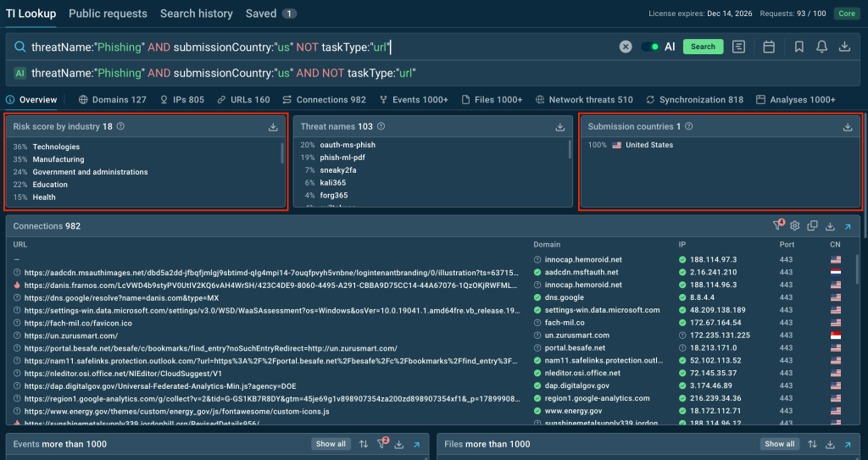
Task: Sort the Events panel
Action: (364, 444)
